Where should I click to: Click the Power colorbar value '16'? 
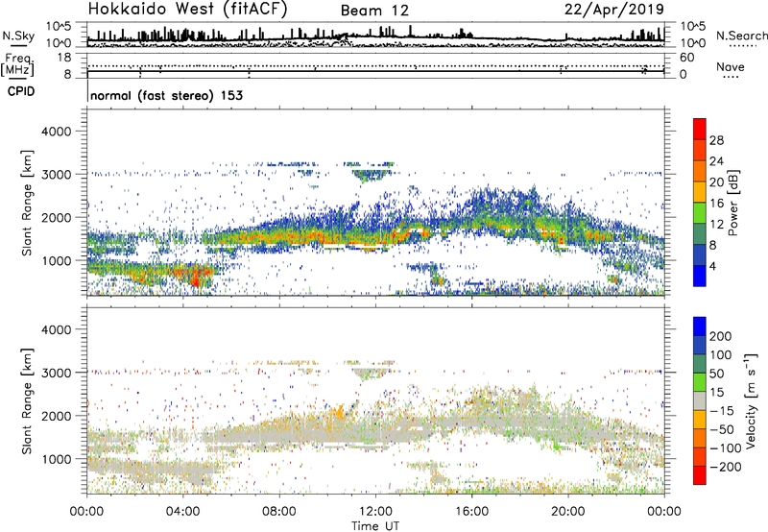coord(716,204)
